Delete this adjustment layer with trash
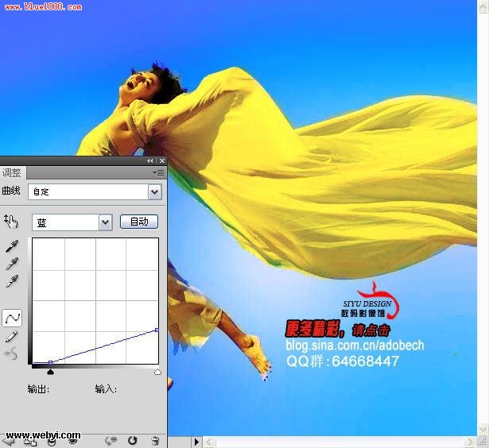 155,441
